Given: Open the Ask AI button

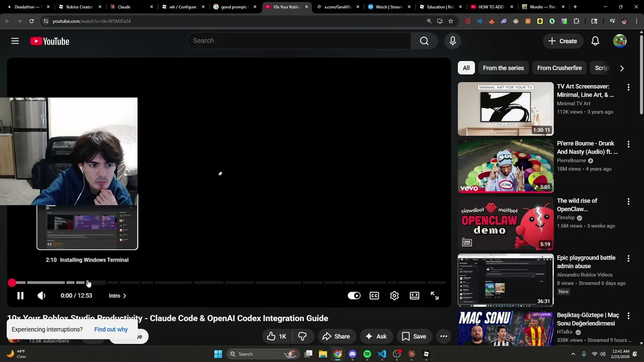Looking at the screenshot, I should click(376, 336).
